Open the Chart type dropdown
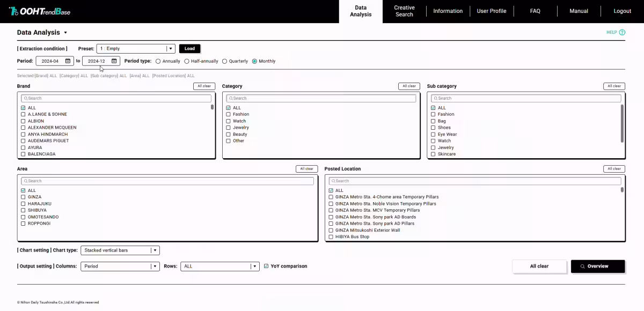 [x=155, y=250]
